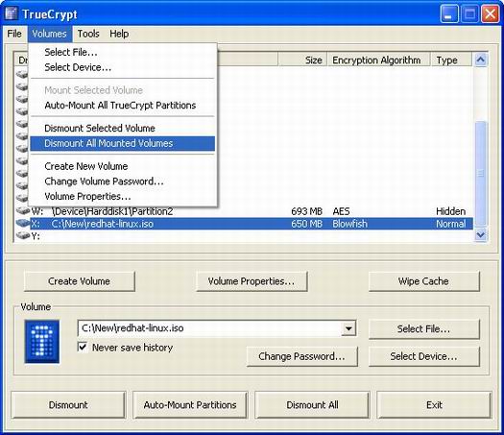Click the W: drive icon
The width and height of the screenshot is (504, 435).
tap(23, 211)
